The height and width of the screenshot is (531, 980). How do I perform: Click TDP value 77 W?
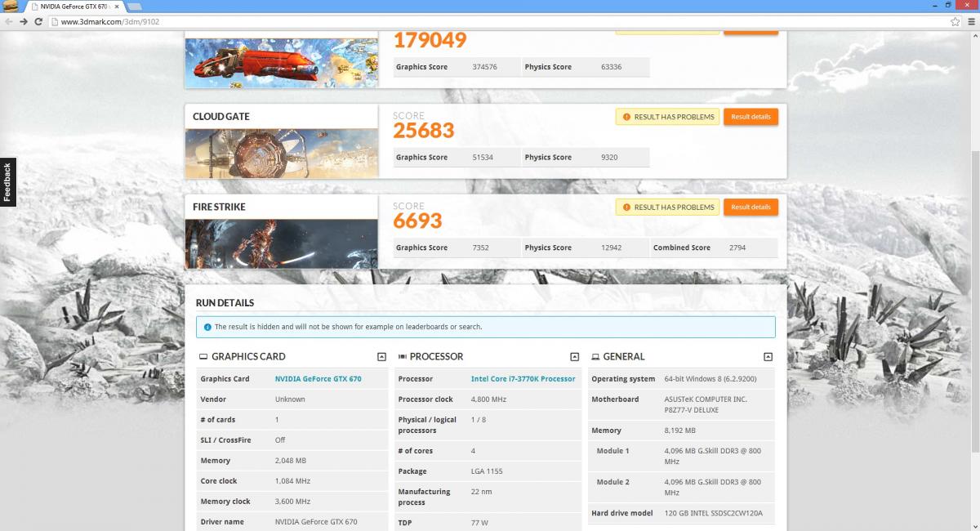coord(479,523)
